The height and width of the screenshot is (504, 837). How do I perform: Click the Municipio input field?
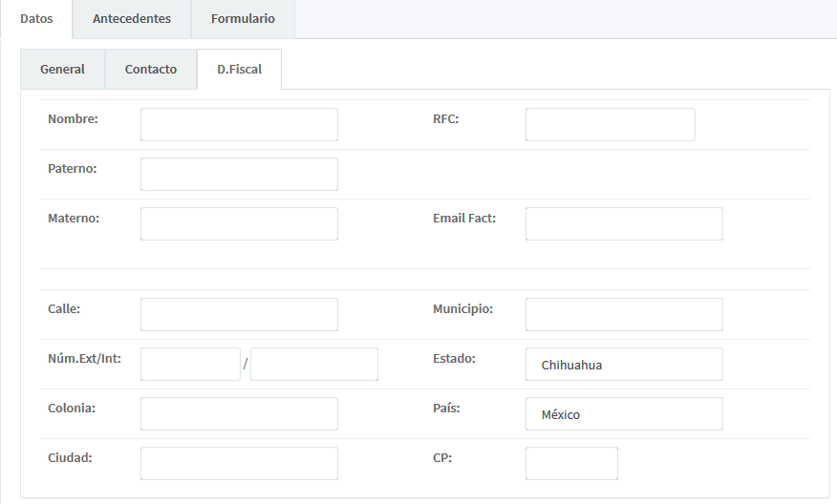pos(624,314)
